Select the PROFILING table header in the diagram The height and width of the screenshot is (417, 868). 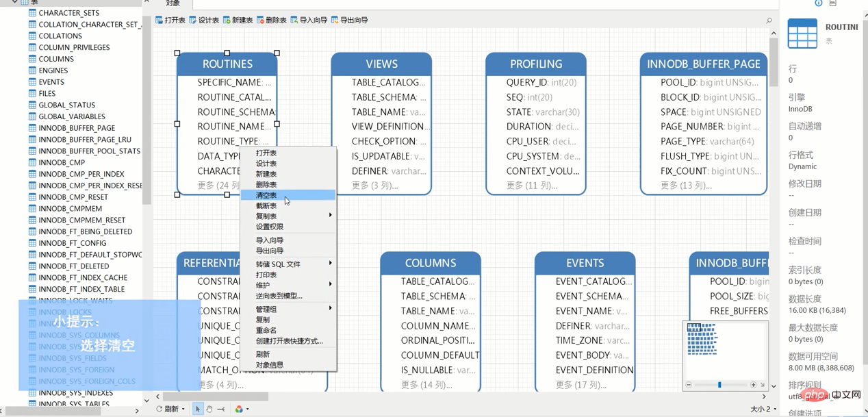tap(536, 64)
